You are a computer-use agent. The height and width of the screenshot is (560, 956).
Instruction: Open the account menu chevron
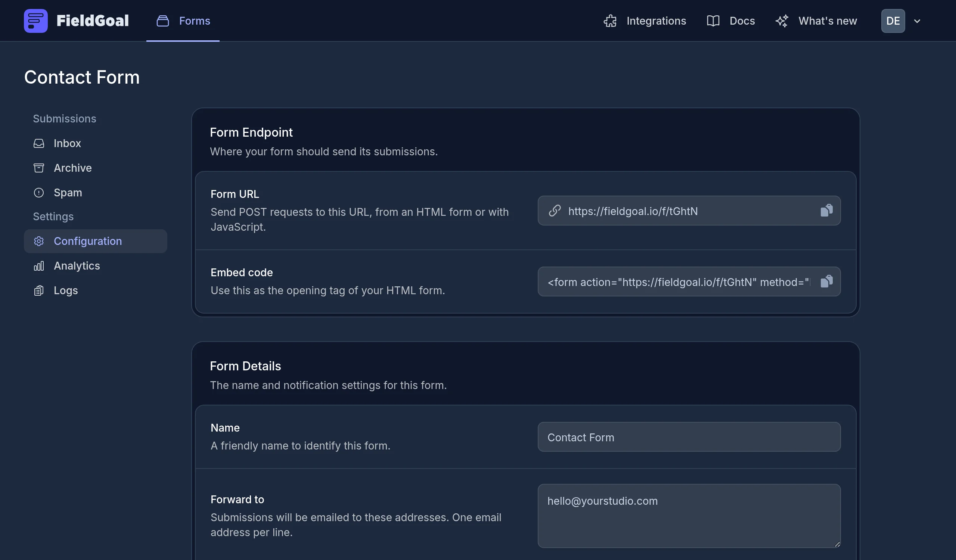click(917, 21)
